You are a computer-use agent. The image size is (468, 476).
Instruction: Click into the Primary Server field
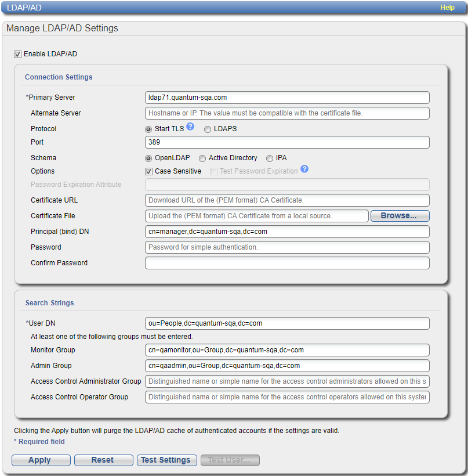click(x=287, y=98)
